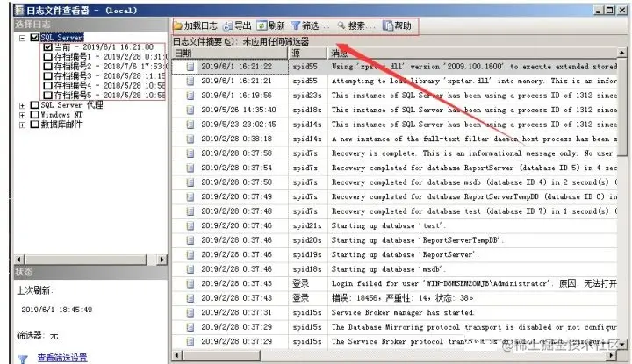This screenshot has width=632, height=364.
Task: Click the log tree scroll-right arrow
Action: (162, 260)
